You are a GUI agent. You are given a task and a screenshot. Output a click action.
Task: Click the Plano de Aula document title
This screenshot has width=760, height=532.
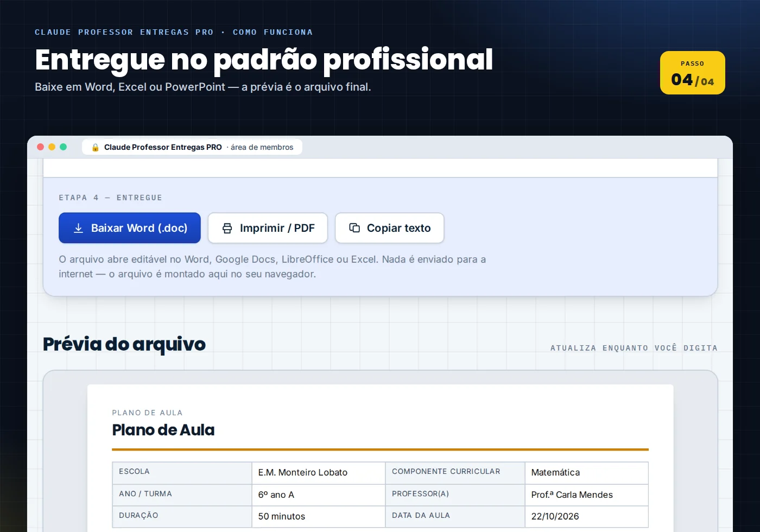(163, 430)
